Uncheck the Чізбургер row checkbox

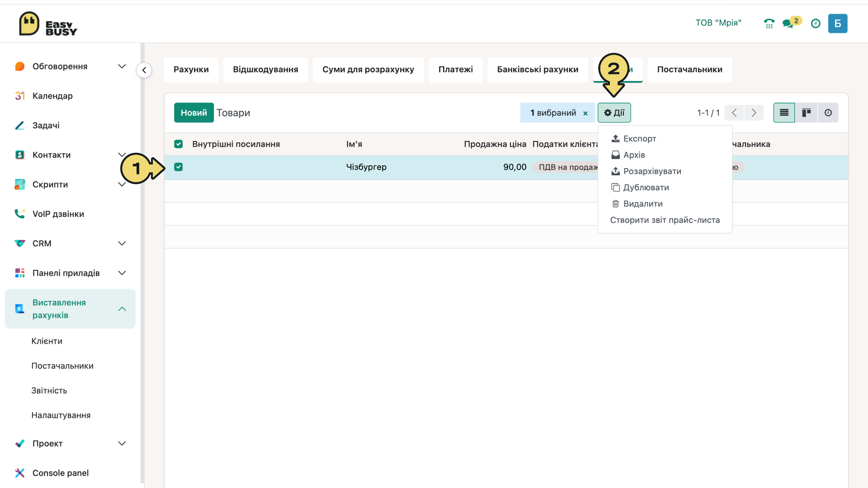(179, 167)
